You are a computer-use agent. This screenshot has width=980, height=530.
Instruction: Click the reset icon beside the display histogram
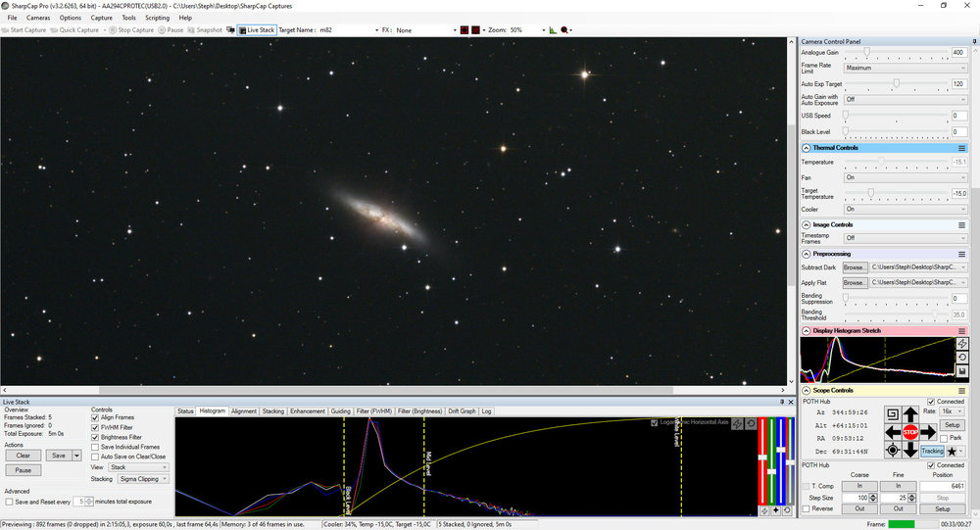[x=962, y=358]
